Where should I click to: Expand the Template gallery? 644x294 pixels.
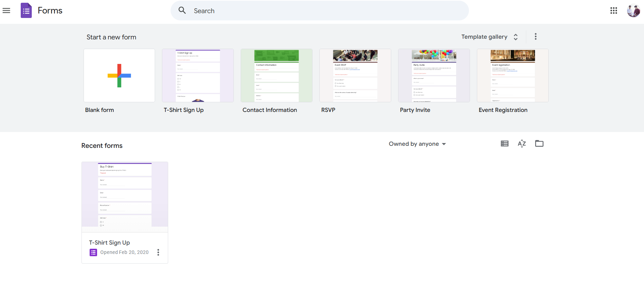[x=490, y=37]
